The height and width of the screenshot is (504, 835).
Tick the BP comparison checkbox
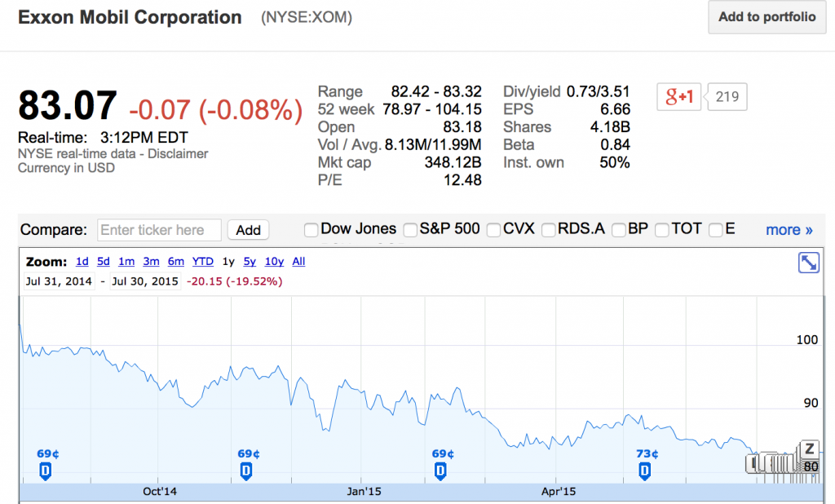click(619, 230)
